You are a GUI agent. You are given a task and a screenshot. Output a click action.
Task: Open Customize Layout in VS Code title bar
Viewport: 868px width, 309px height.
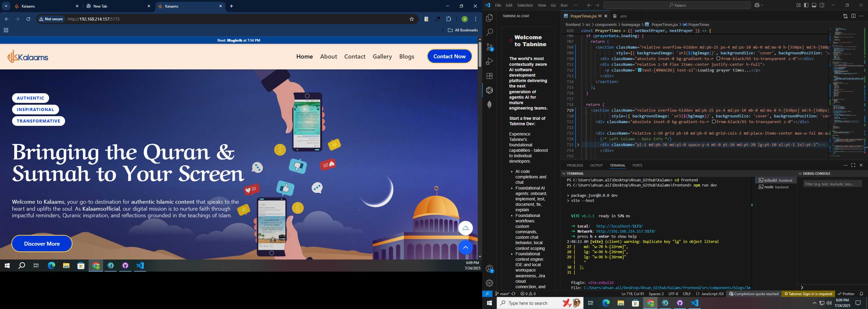[798, 5]
